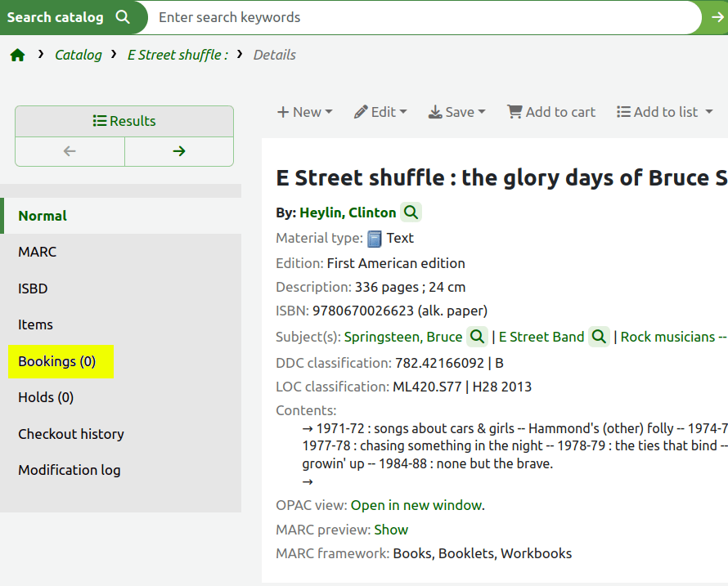
Task: Click LOC classification ML420.S77
Action: tap(427, 387)
